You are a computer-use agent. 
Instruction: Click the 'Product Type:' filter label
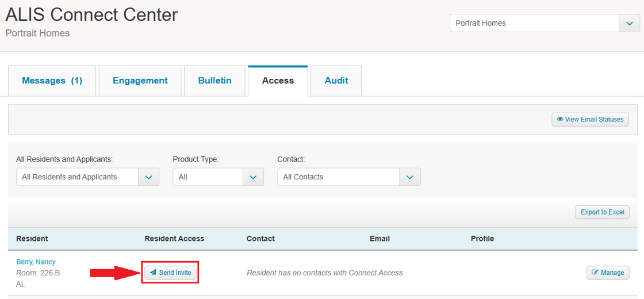click(196, 159)
